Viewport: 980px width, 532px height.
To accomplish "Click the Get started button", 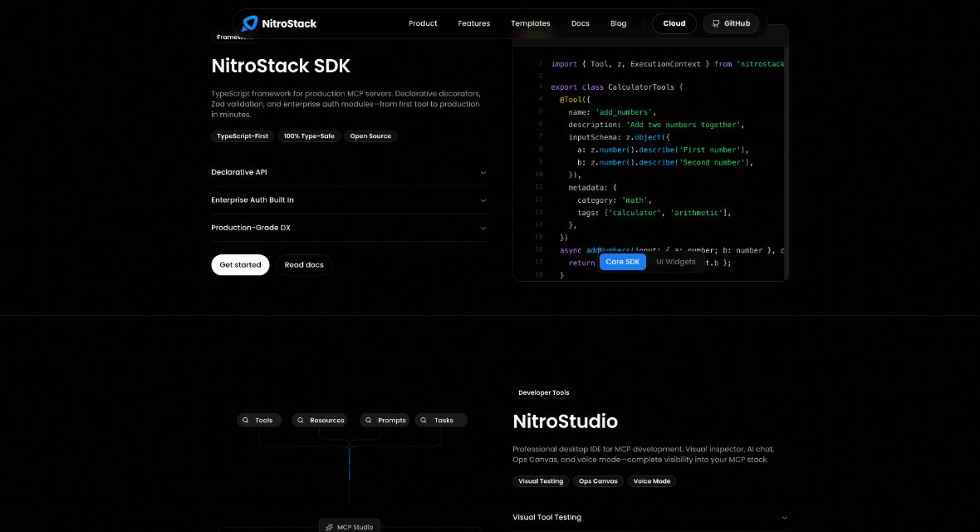I will tap(240, 264).
